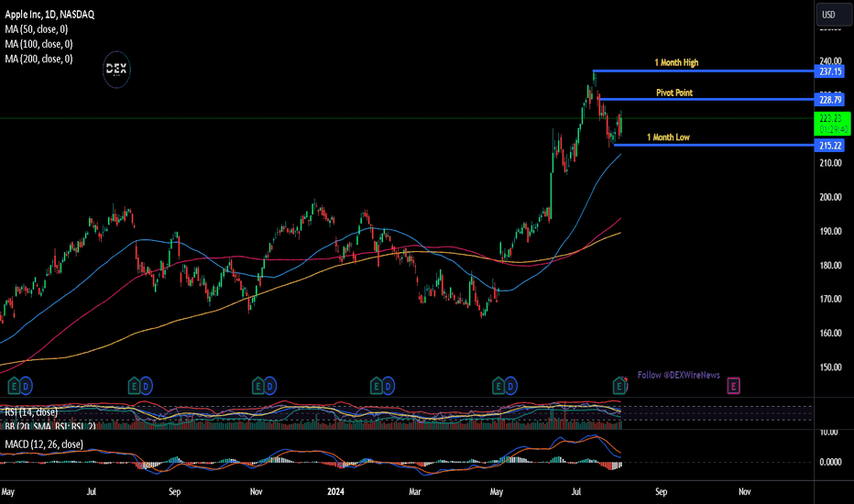Open the latest green earnings E marker
This screenshot has height=504, width=854.
point(619,387)
